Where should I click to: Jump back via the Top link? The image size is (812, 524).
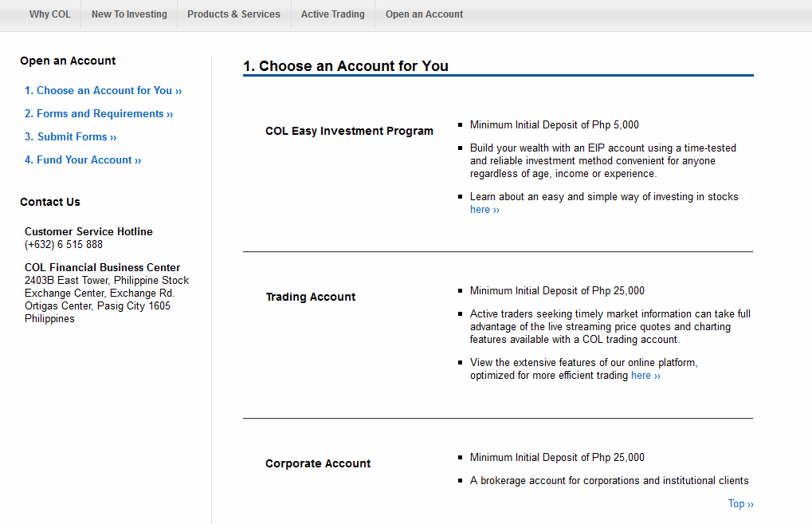[x=740, y=504]
